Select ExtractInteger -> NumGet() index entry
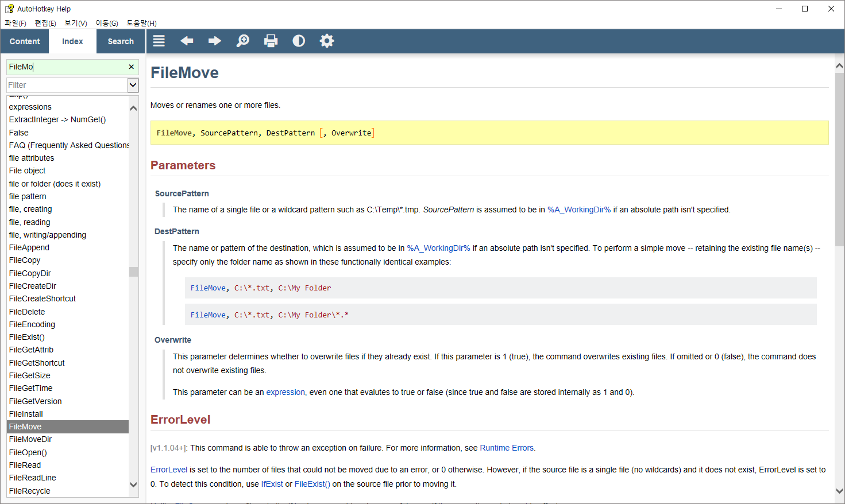Screen dimensions: 845x504 [x=68, y=119]
